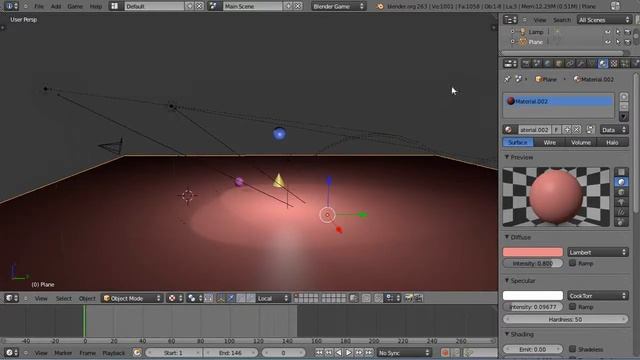Open the World properties tab icon
The width and height of the screenshot is (640, 360).
pos(548,63)
